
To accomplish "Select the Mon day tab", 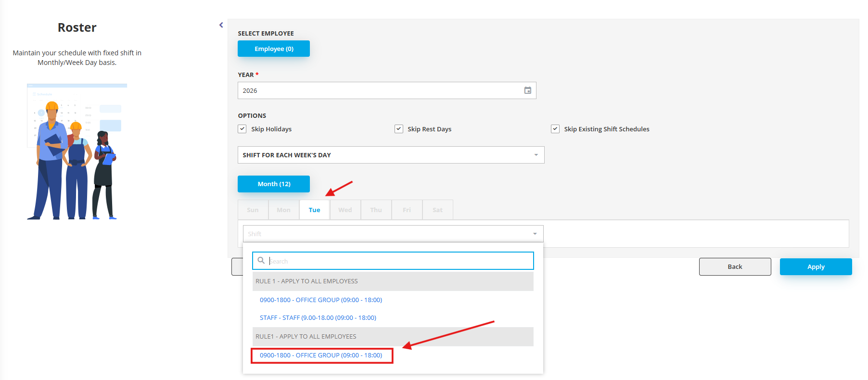I will (283, 210).
